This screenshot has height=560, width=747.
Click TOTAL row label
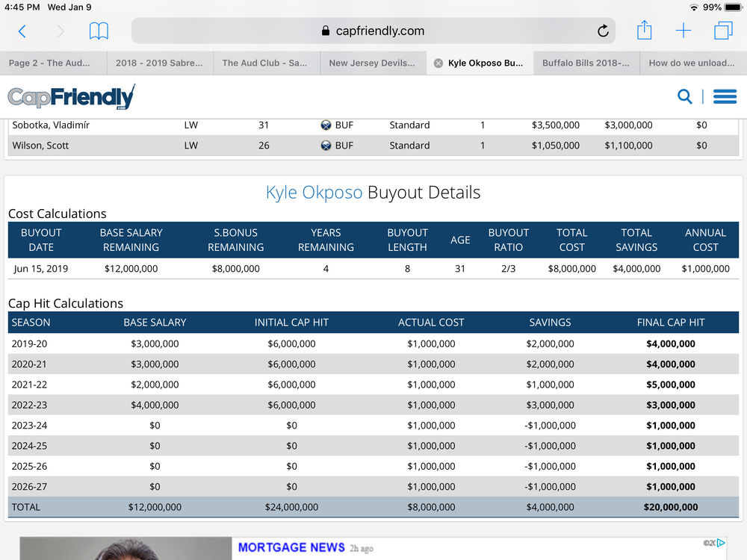[x=25, y=507]
